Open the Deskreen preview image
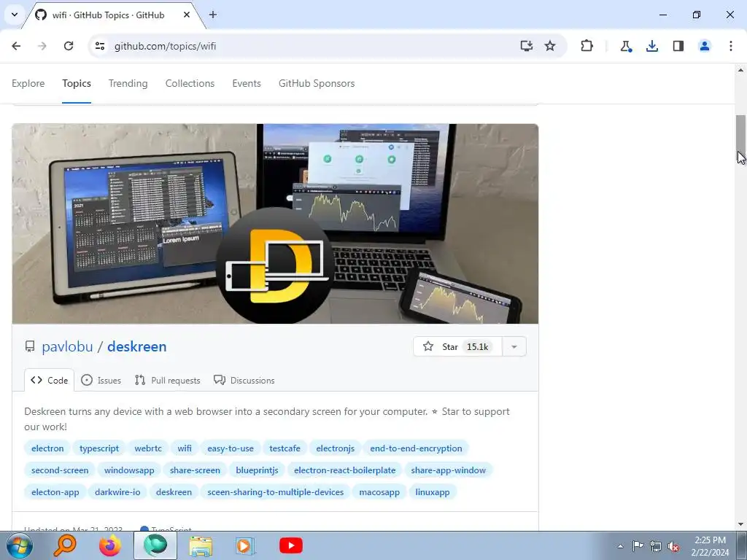This screenshot has width=747, height=560. pos(275,224)
